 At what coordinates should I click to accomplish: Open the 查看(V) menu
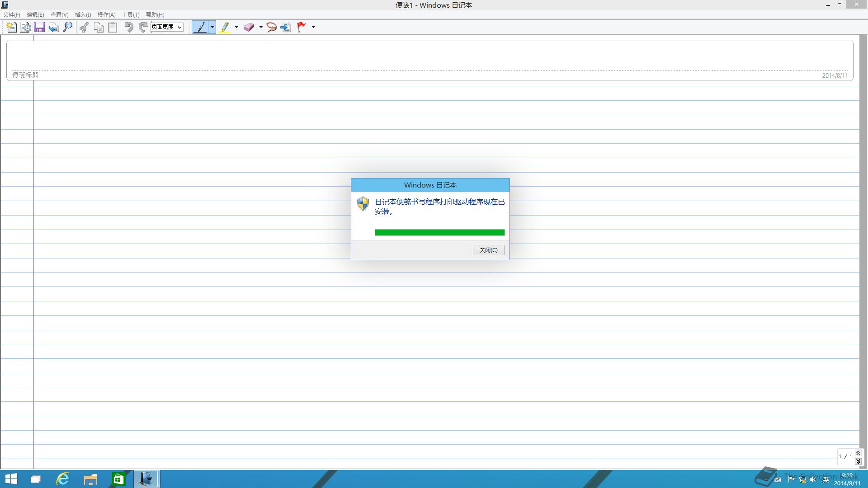59,15
